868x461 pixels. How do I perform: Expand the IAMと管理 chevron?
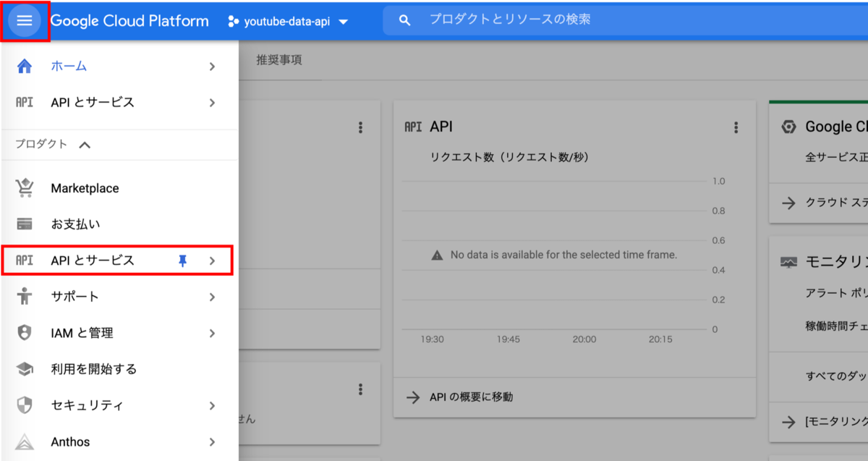tap(212, 334)
